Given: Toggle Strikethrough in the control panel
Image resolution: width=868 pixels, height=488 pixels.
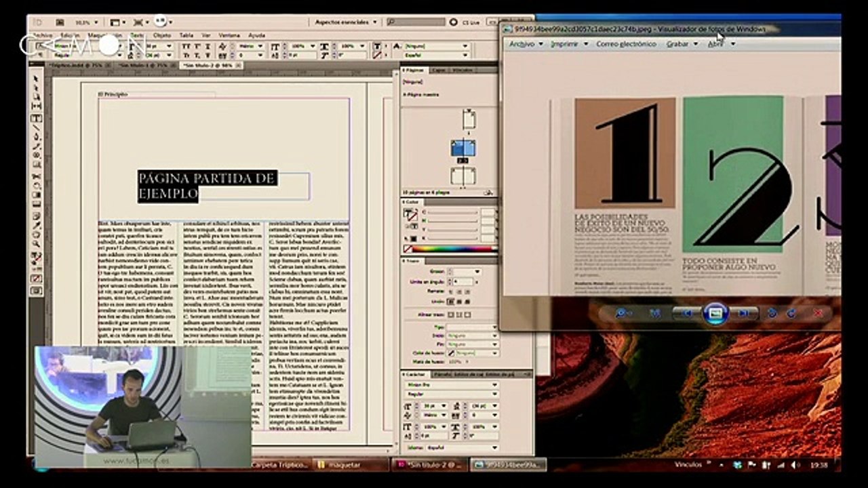Looking at the screenshot, I should click(207, 55).
